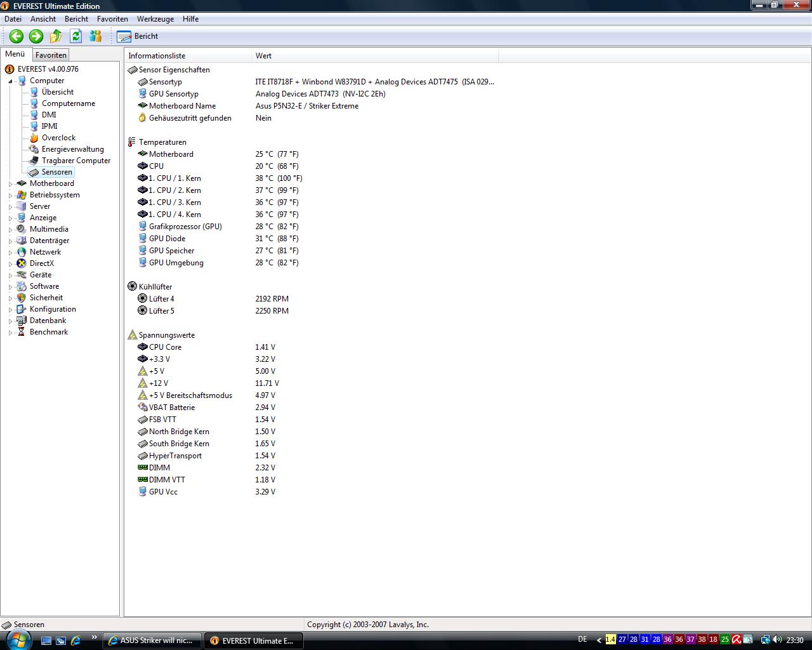Open Internet Explorer quick launch icon

click(x=75, y=640)
